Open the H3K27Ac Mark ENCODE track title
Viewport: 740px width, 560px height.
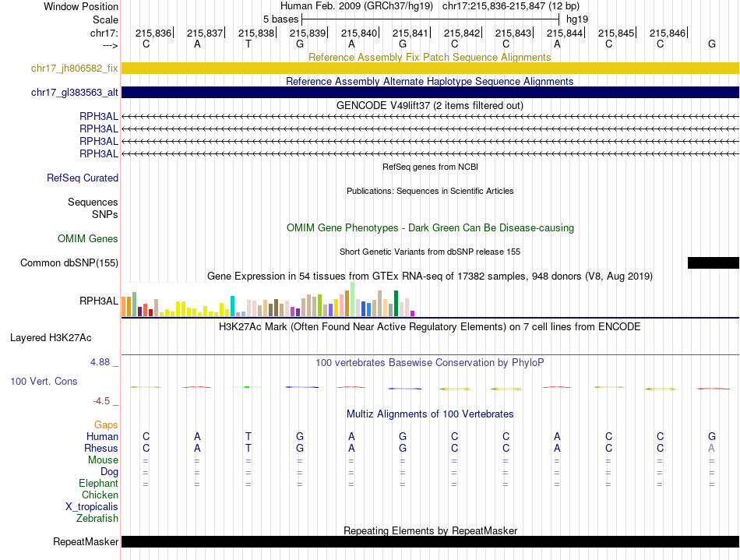(429, 327)
